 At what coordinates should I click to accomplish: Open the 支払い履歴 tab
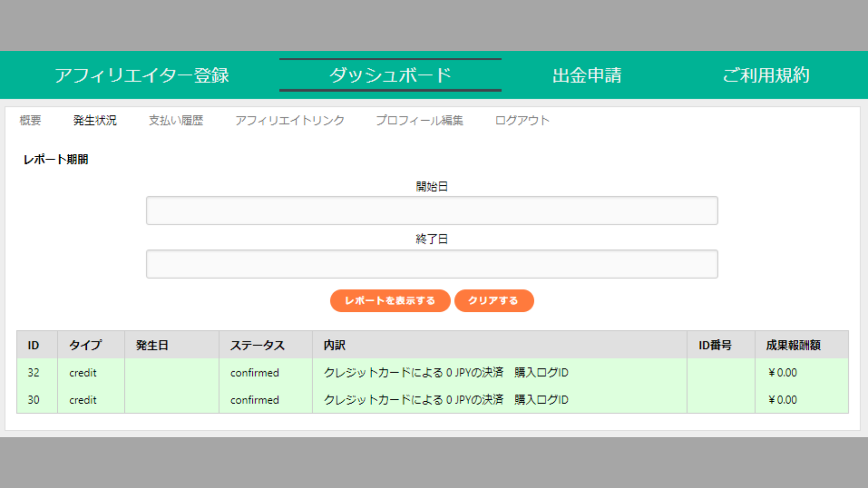pos(176,120)
